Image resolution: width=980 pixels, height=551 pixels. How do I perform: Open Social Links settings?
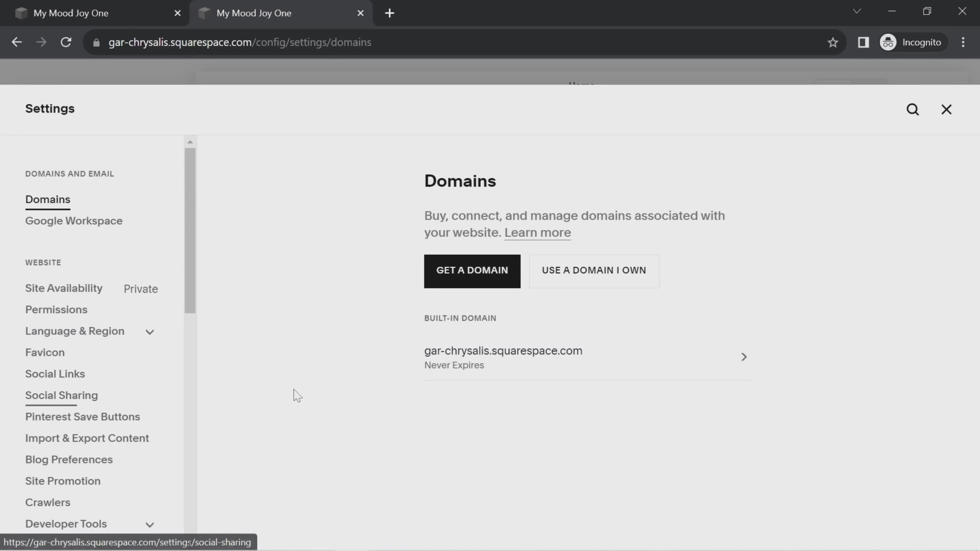(x=55, y=374)
